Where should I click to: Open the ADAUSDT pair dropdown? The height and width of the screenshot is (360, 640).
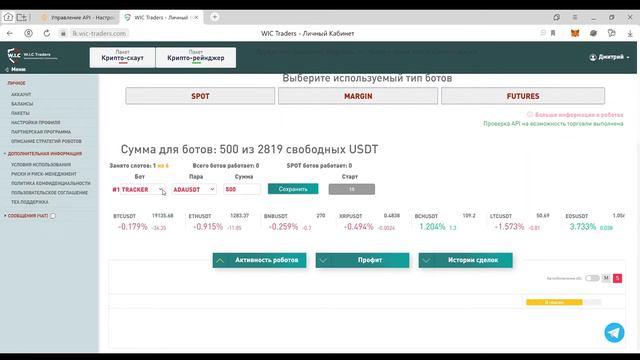(x=194, y=189)
